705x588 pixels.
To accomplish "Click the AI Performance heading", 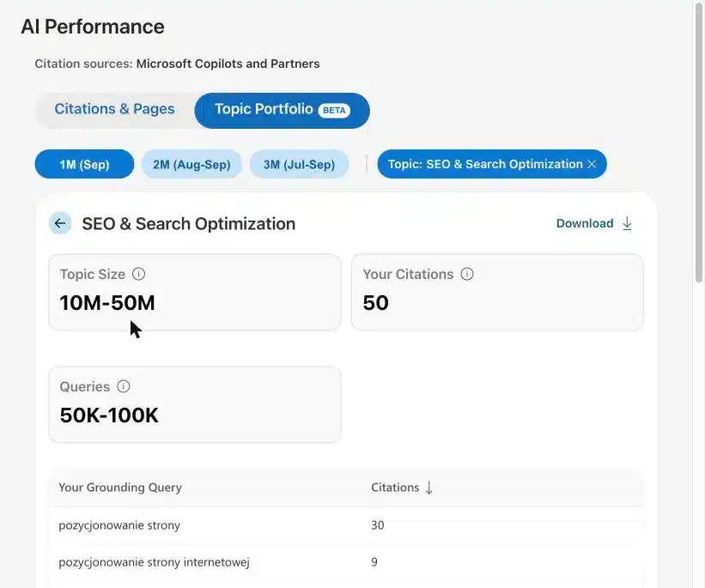I will (93, 27).
